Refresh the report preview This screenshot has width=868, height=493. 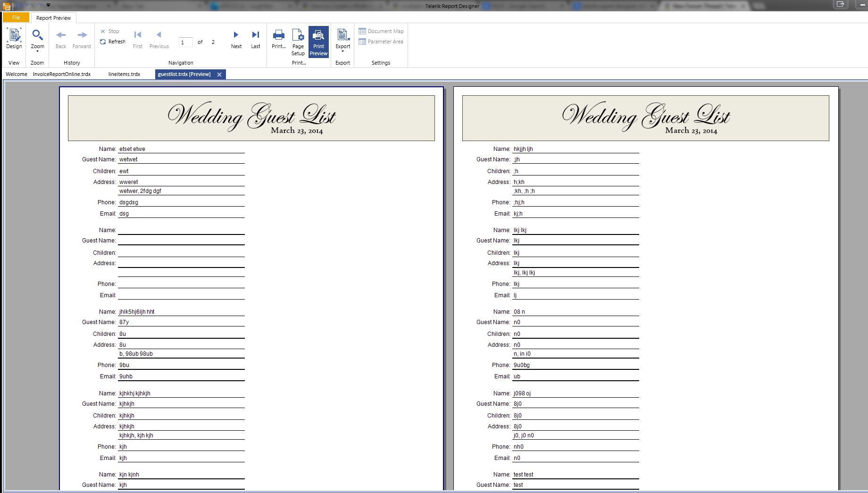(113, 42)
